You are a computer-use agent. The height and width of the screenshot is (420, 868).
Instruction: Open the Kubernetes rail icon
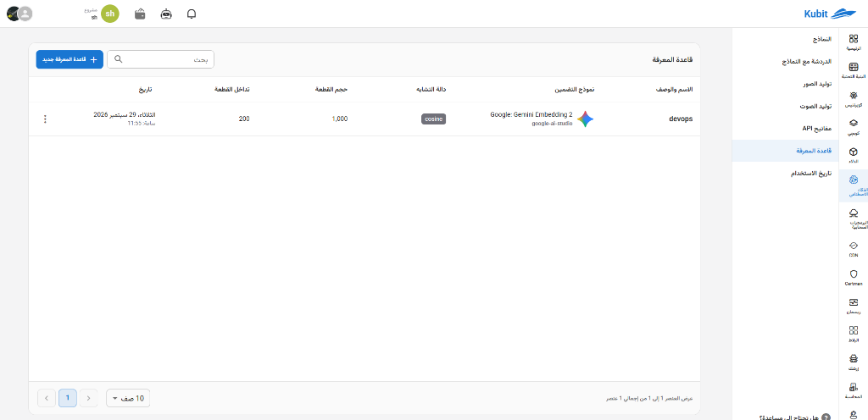pyautogui.click(x=853, y=98)
